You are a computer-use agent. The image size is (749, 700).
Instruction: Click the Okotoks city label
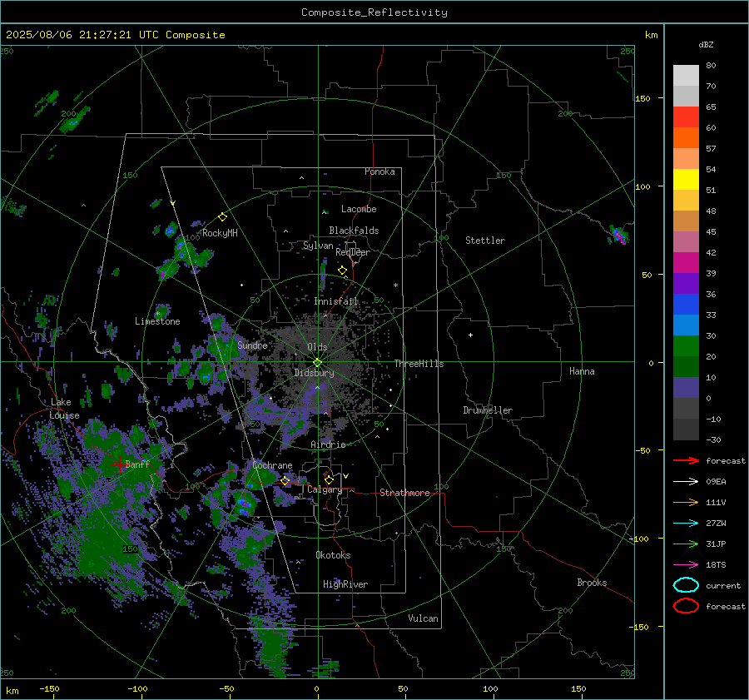click(x=333, y=554)
